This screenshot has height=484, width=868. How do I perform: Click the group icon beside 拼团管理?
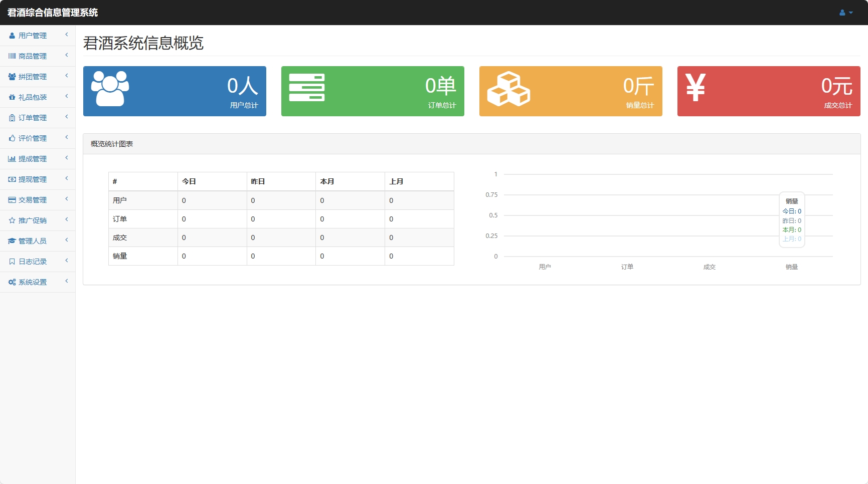[12, 77]
